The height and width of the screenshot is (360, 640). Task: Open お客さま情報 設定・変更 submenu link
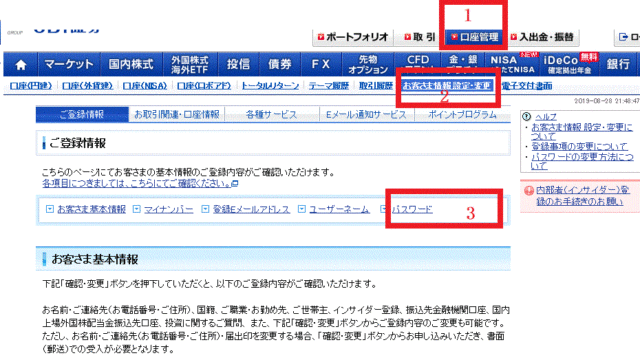(446, 86)
